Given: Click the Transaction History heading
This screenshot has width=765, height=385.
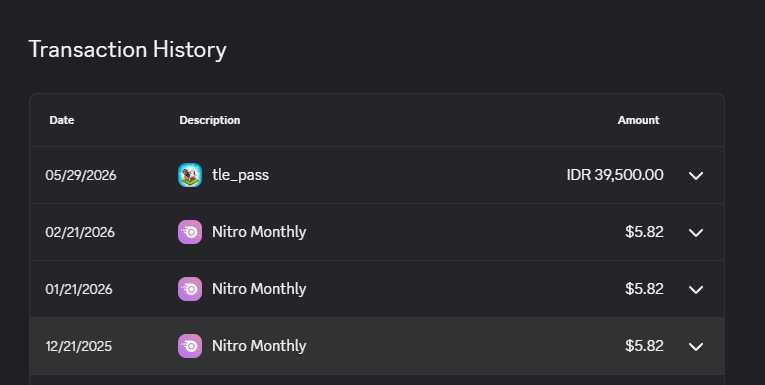Looking at the screenshot, I should 128,50.
